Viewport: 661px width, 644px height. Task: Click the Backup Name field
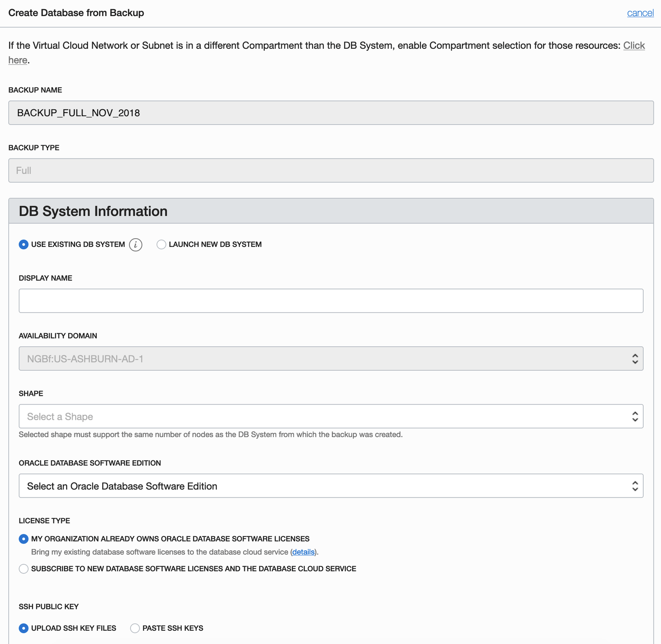[x=330, y=113]
